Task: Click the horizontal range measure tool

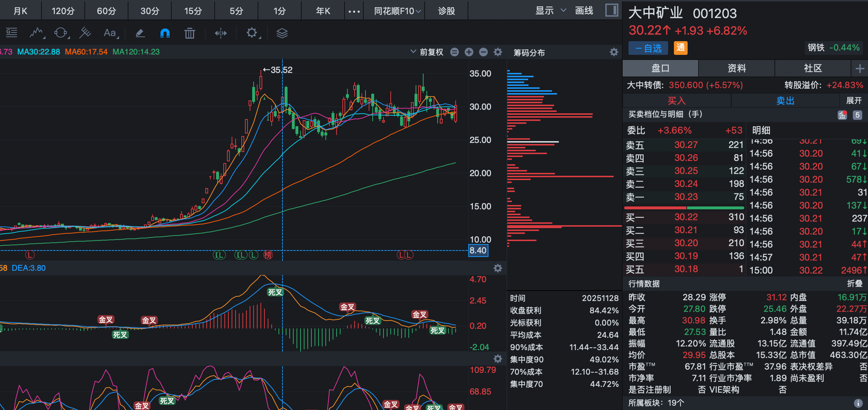Action: (221, 33)
